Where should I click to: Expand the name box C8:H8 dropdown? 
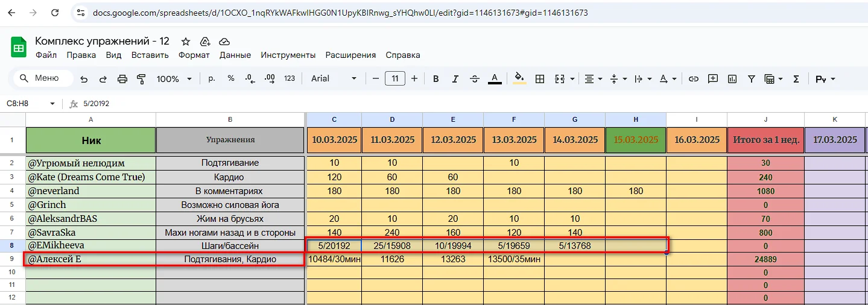52,104
